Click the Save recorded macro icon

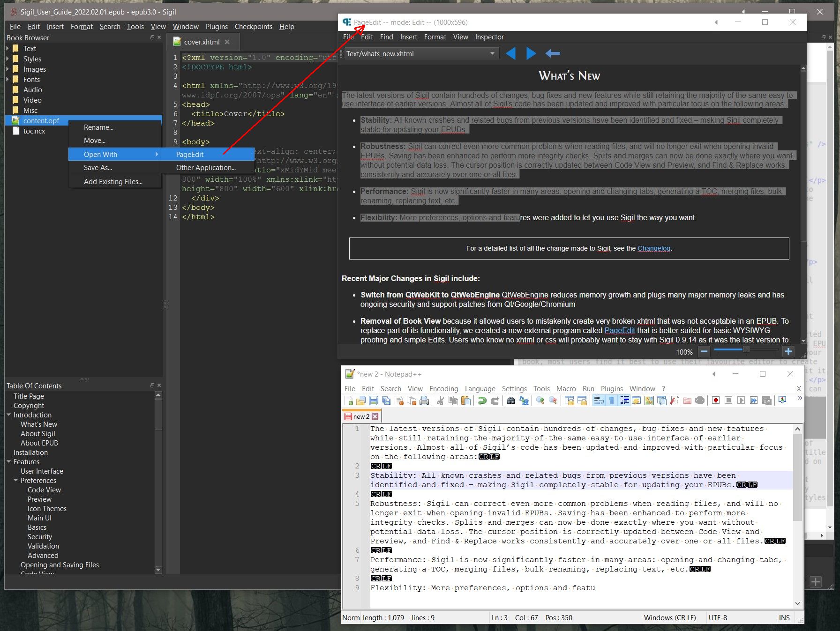[x=767, y=401]
